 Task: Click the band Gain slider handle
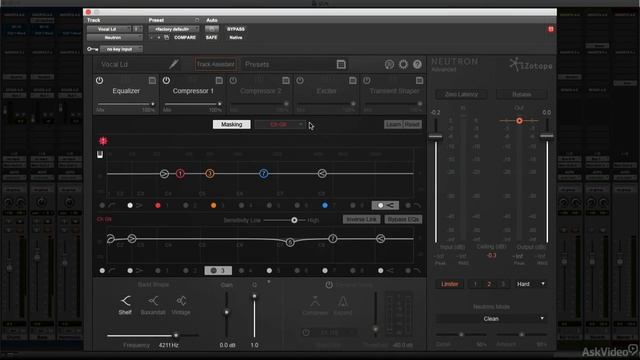pyautogui.click(x=227, y=312)
